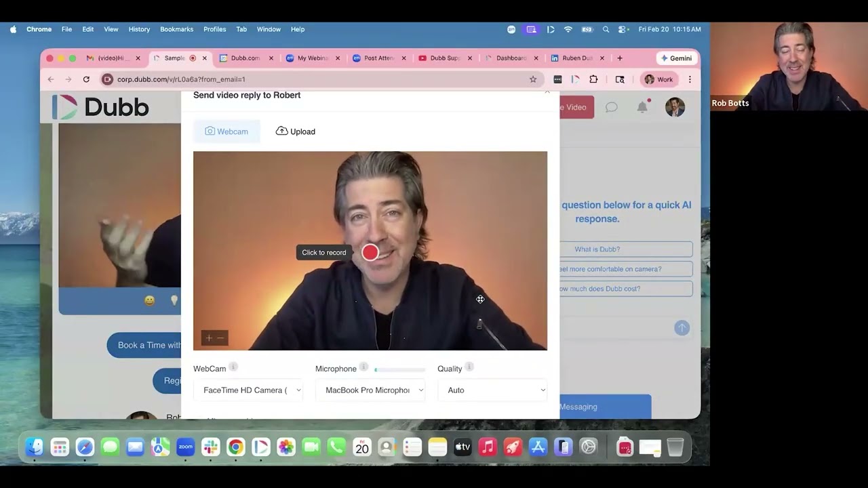
Task: Open the Music app from the Dock
Action: (488, 447)
